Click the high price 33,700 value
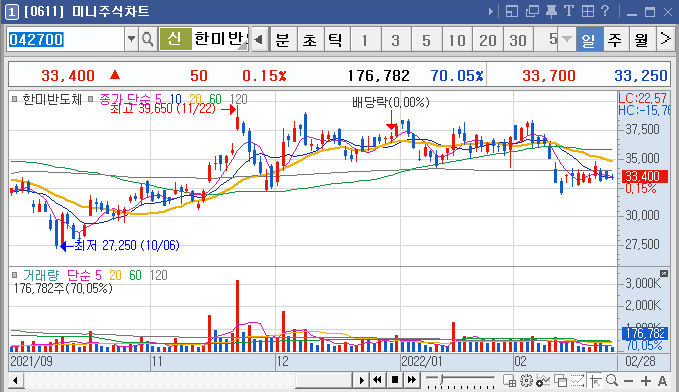Image resolution: width=679 pixels, height=392 pixels. click(549, 76)
